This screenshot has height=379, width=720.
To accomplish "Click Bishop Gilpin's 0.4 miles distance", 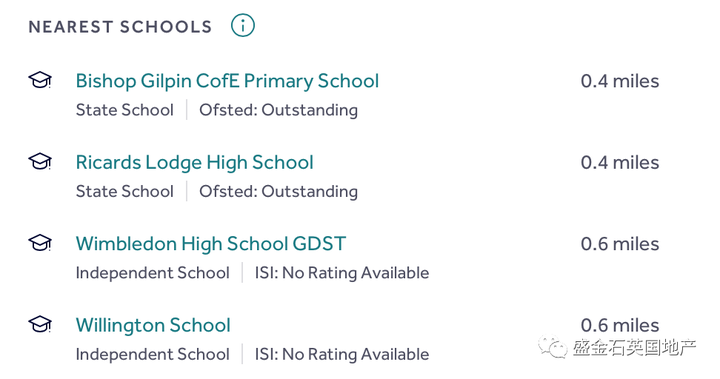I will pos(620,81).
